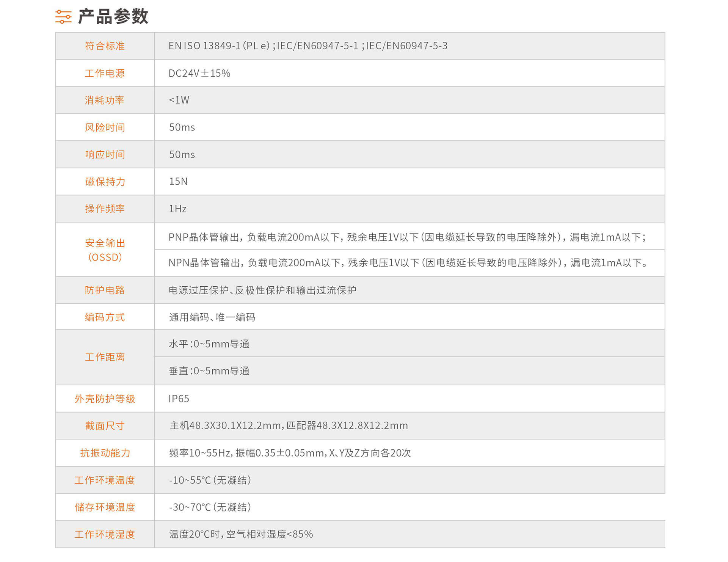Click the 防护电路 row label
Image resolution: width=728 pixels, height=562 pixels.
(x=105, y=290)
